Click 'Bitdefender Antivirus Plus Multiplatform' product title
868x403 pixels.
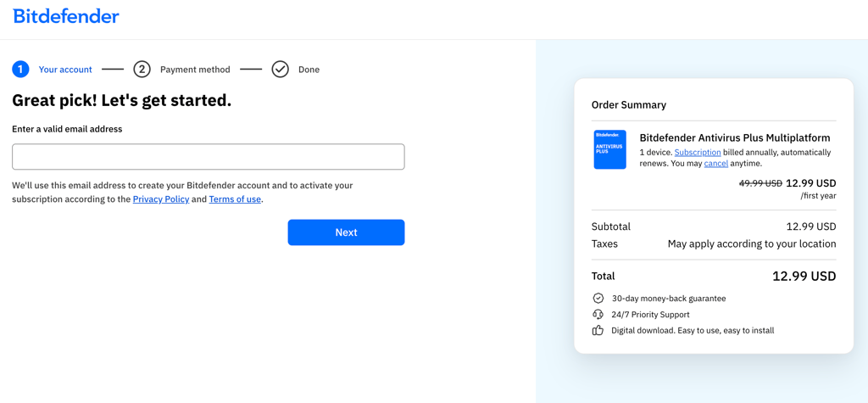tap(735, 137)
